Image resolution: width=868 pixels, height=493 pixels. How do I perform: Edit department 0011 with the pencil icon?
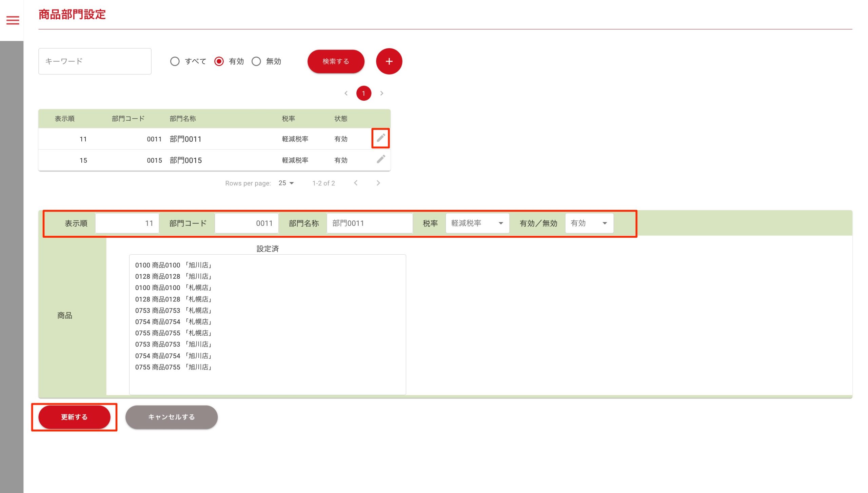(x=380, y=138)
